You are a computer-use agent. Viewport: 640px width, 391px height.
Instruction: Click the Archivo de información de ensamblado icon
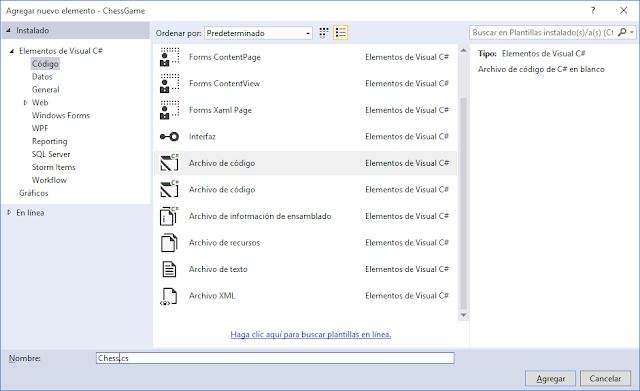tap(169, 216)
